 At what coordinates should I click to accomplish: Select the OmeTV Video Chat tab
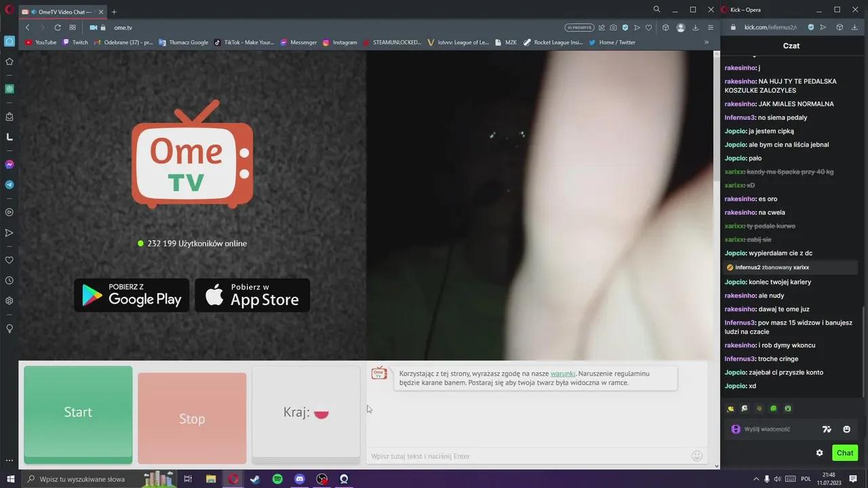coord(62,12)
